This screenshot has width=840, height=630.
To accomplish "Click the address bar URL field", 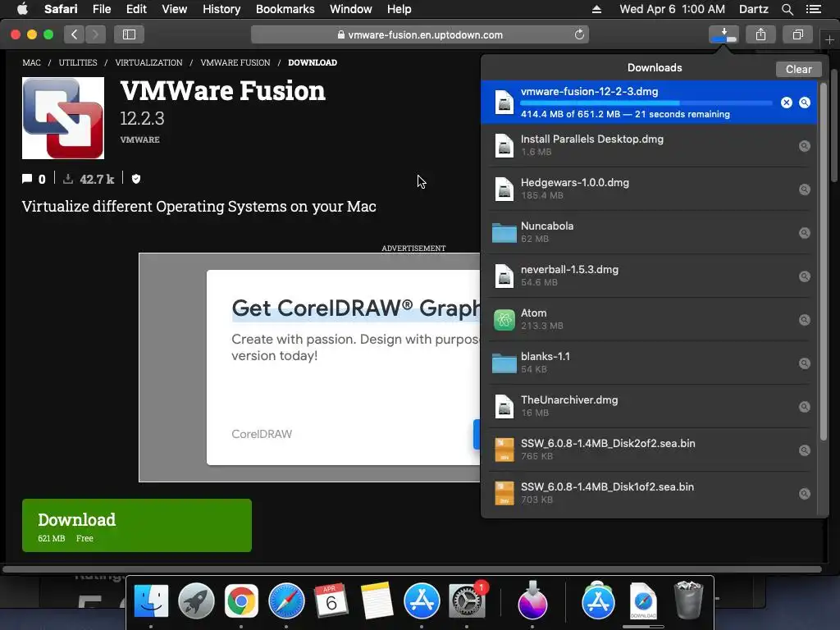I will (x=420, y=34).
